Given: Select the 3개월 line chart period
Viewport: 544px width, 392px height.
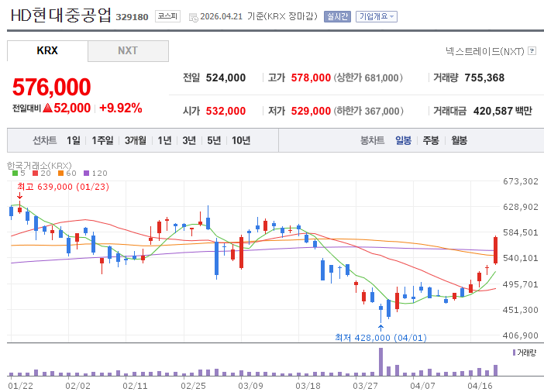Looking at the screenshot, I should tap(136, 140).
